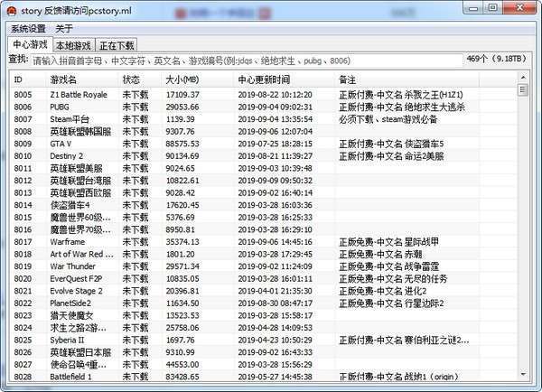The width and height of the screenshot is (542, 392).
Task: Select the Evolve Stage 2 row
Action: point(263,291)
